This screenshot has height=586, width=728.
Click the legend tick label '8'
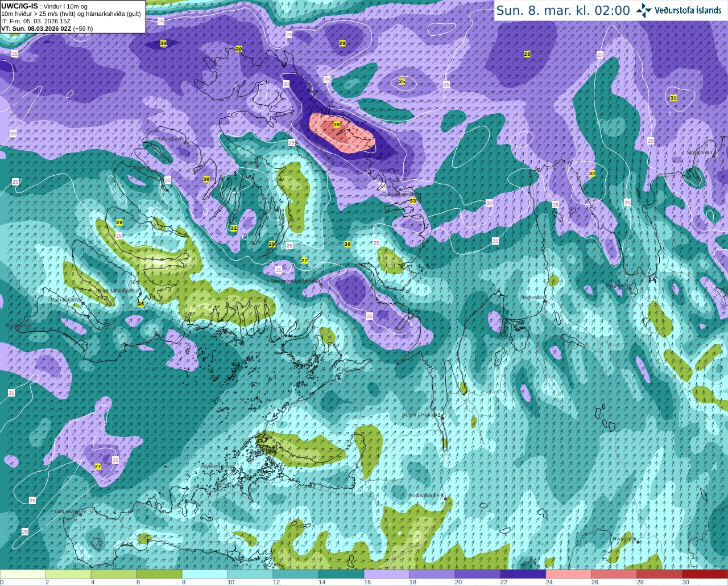pos(184,582)
